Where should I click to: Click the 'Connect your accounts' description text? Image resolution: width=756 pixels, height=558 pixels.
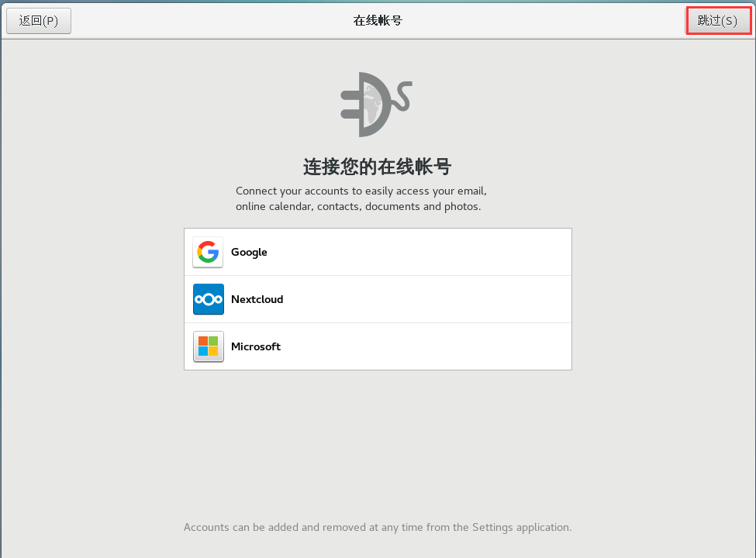(361, 198)
